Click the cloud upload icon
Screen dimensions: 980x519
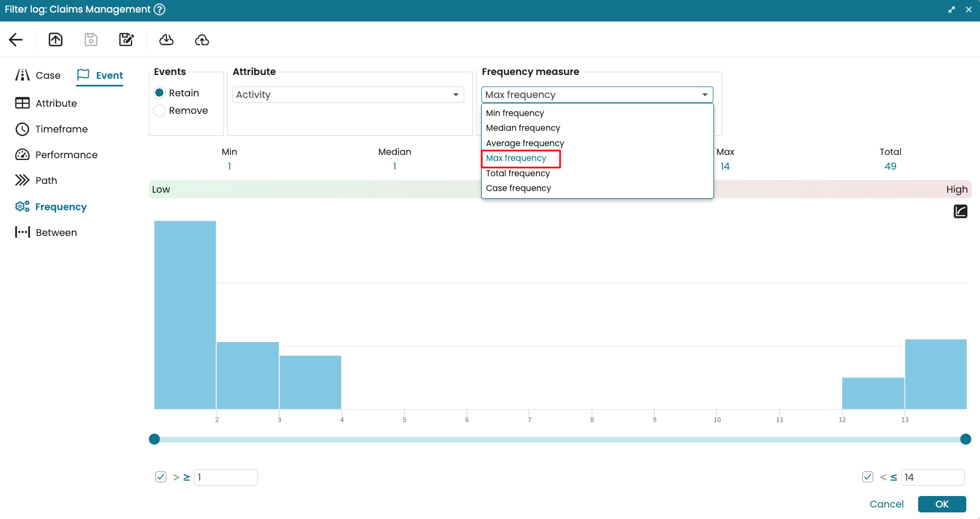point(202,39)
